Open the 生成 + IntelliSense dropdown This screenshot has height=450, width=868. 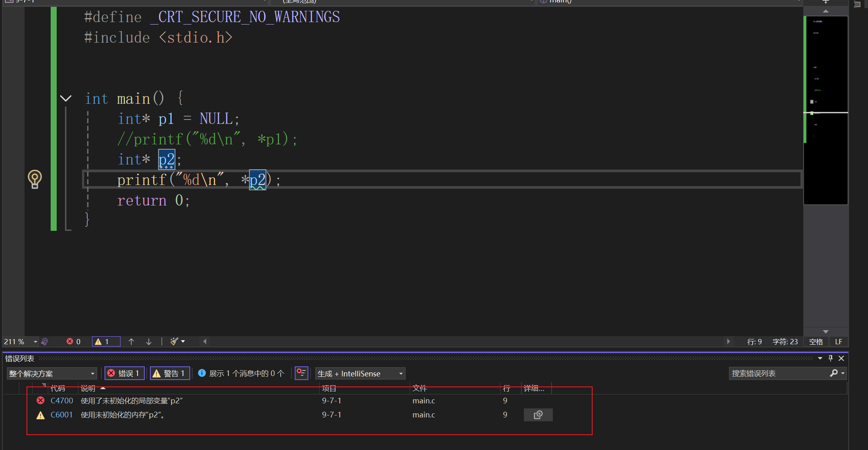[x=360, y=373]
